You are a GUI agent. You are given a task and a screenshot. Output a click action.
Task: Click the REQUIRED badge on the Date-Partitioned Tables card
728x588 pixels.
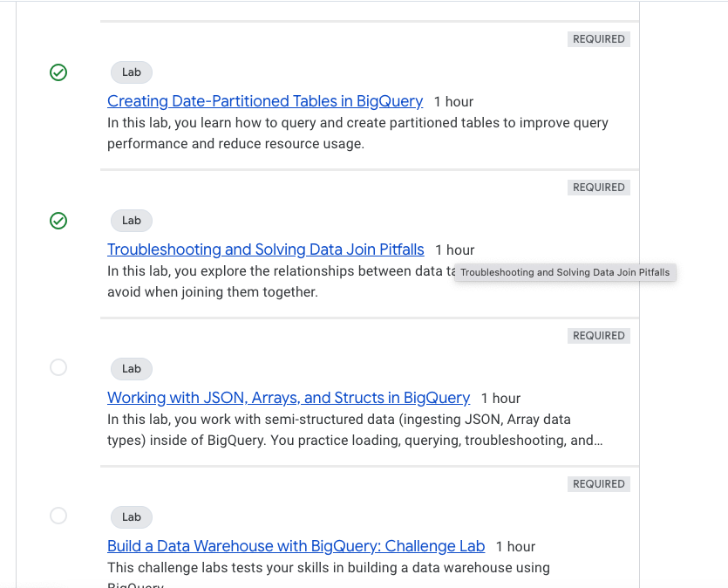598,38
